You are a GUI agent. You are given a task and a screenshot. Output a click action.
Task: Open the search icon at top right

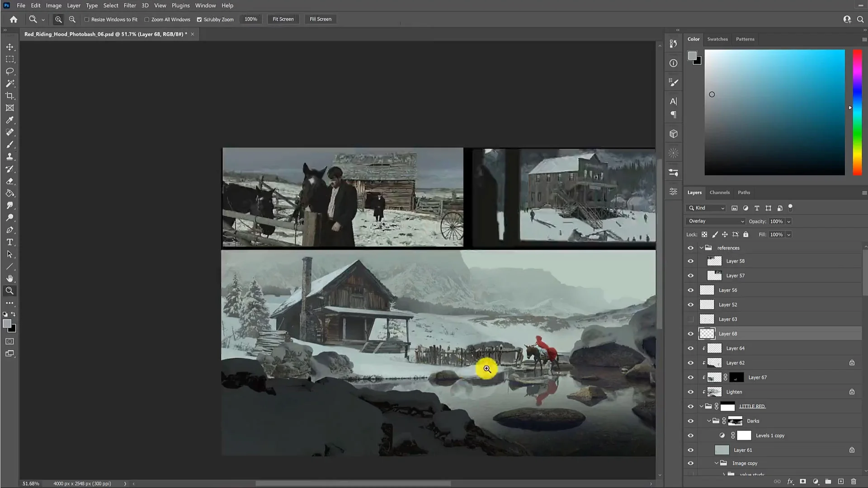860,19
